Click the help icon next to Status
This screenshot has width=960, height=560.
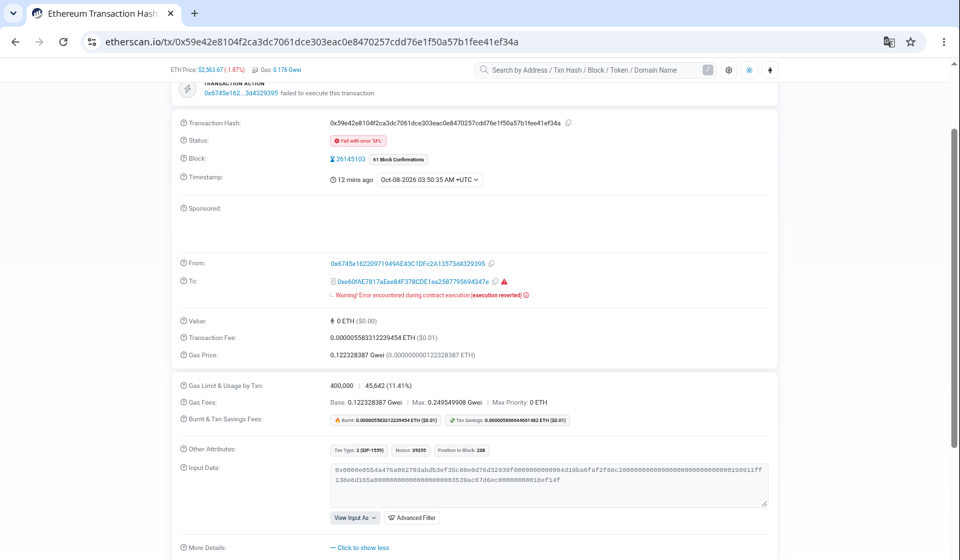[184, 141]
